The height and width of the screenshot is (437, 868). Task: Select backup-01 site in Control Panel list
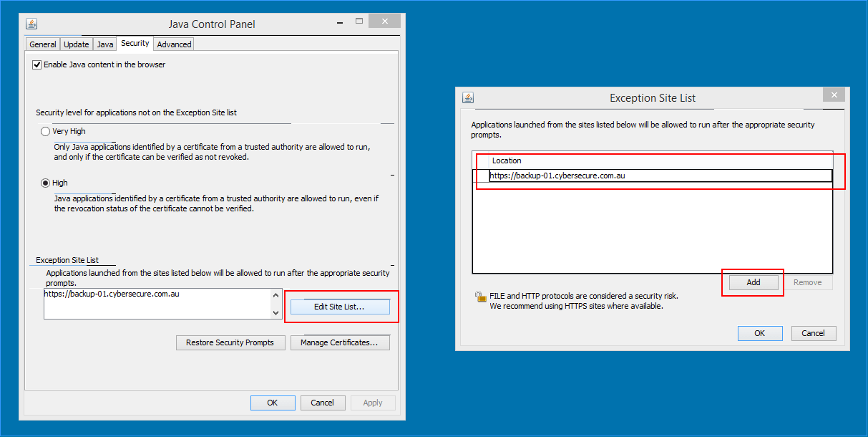pos(111,294)
